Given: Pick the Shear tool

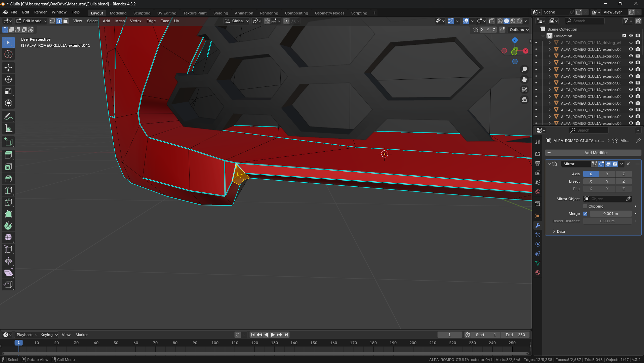Looking at the screenshot, I should pos(8,273).
